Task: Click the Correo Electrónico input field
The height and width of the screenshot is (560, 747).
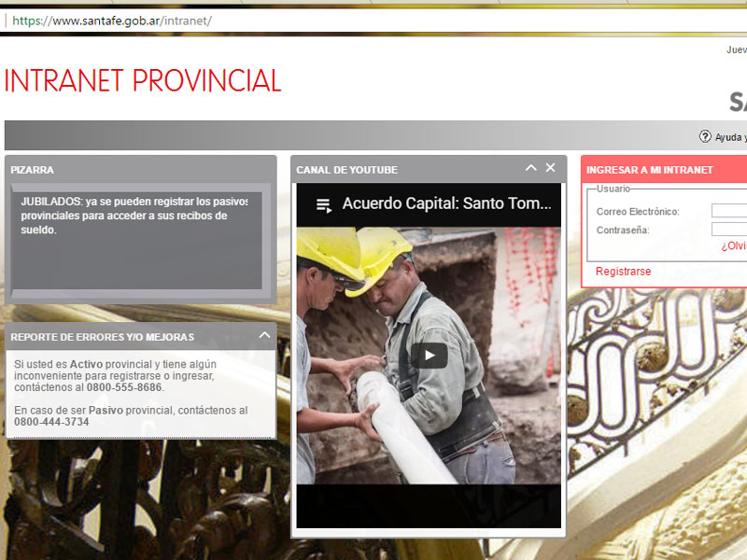Action: (729, 211)
